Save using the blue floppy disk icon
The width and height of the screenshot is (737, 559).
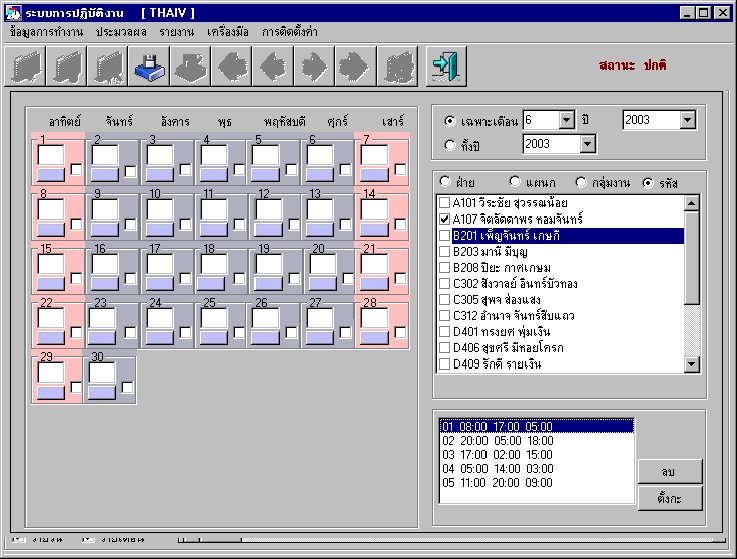[x=149, y=66]
